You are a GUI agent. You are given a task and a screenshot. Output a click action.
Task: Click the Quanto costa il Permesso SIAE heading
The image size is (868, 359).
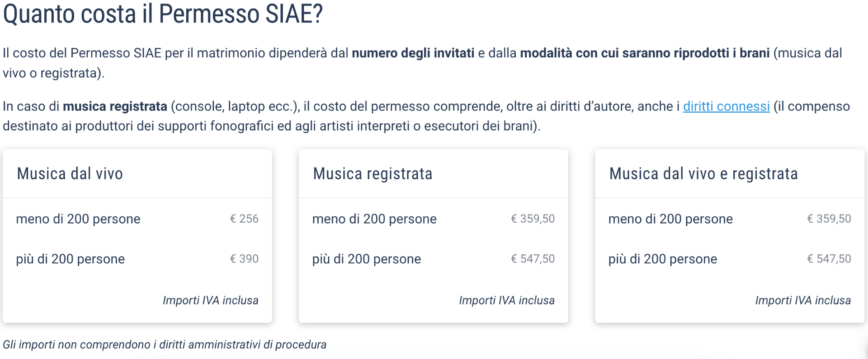click(163, 14)
